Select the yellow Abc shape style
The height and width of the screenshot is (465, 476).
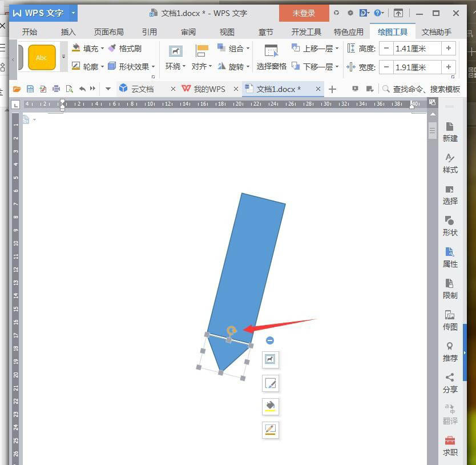[42, 58]
